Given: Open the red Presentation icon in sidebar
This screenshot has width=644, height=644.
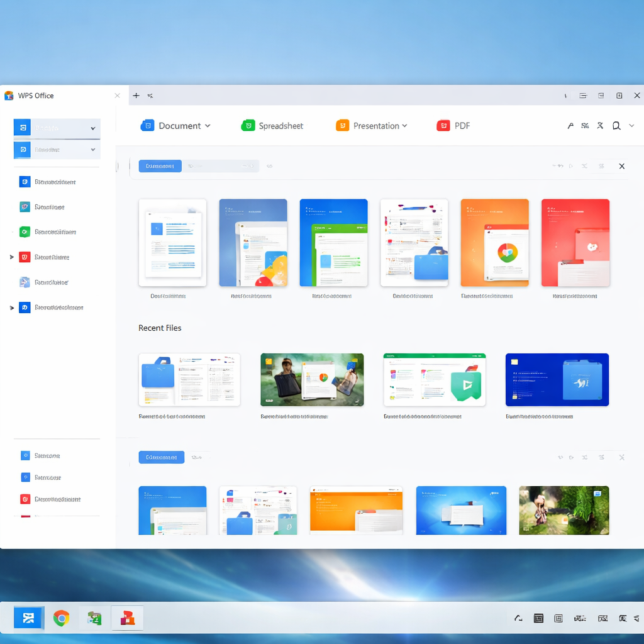Looking at the screenshot, I should coord(25,257).
